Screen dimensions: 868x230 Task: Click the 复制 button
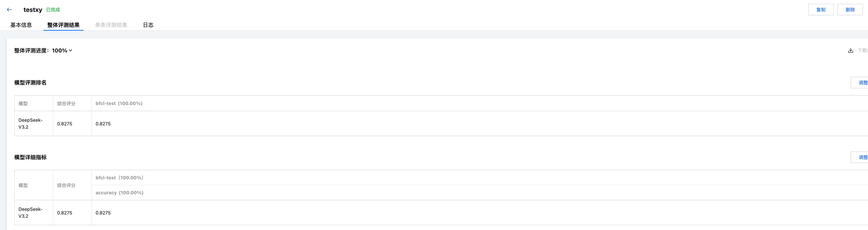820,10
